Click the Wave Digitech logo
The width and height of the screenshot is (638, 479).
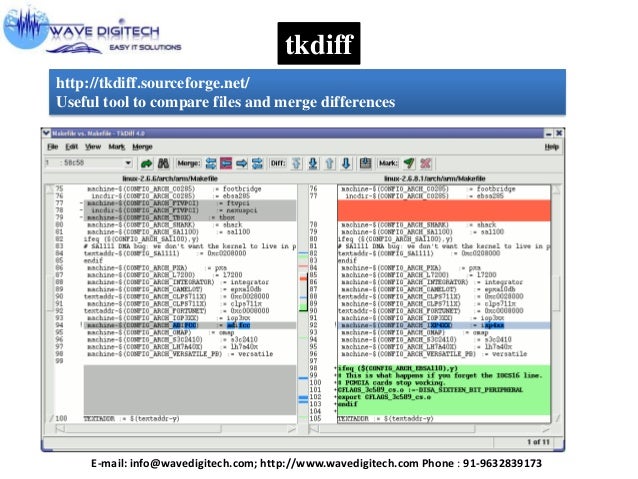click(92, 31)
